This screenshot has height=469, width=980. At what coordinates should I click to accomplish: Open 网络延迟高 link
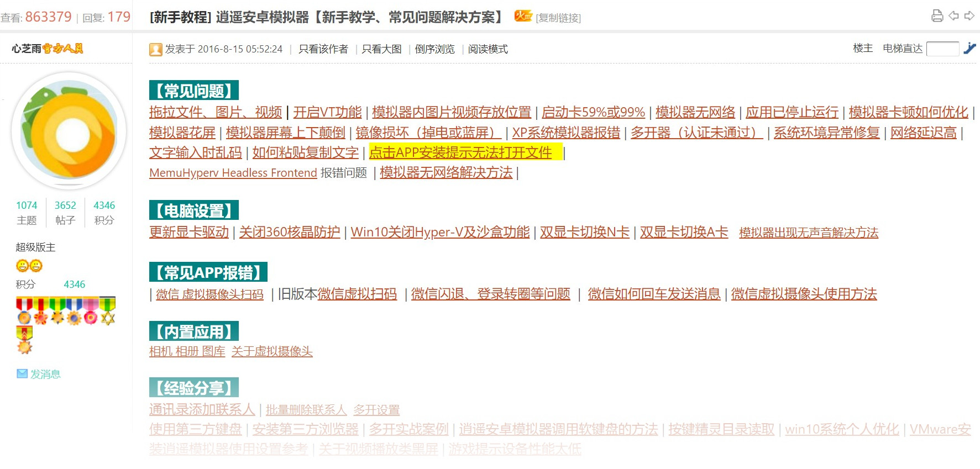pos(923,133)
